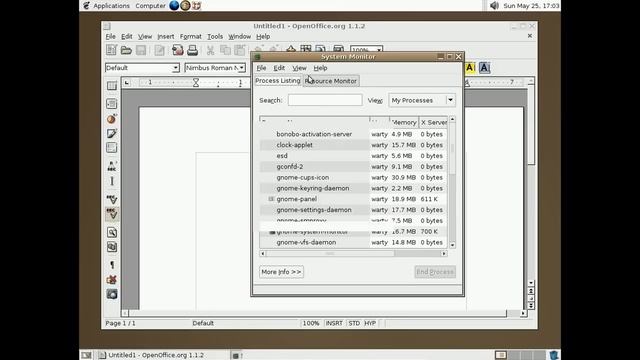Toggle AutoSpellcheck in left toolbar
This screenshot has height=360, width=640.
(x=111, y=213)
